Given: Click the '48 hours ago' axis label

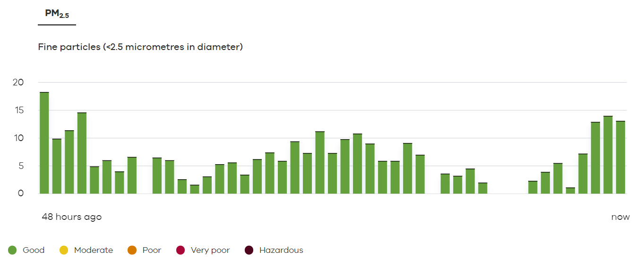Looking at the screenshot, I should tap(72, 217).
